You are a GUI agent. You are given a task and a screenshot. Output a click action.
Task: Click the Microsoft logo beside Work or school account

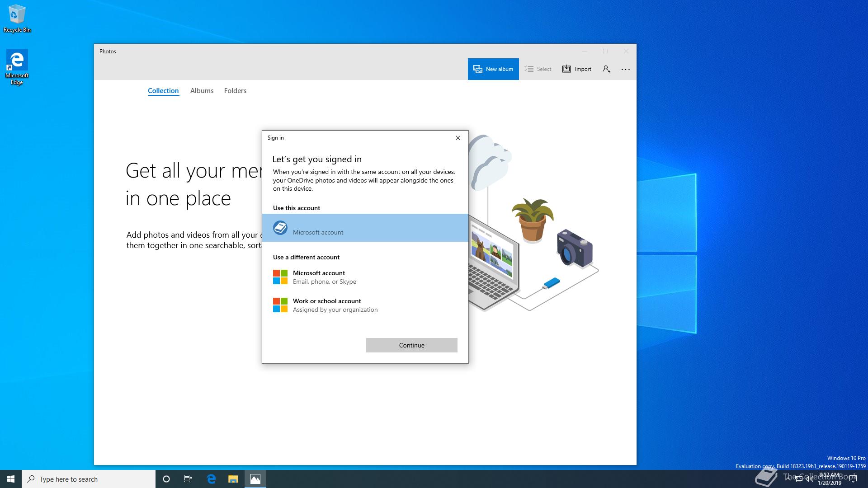(x=280, y=305)
